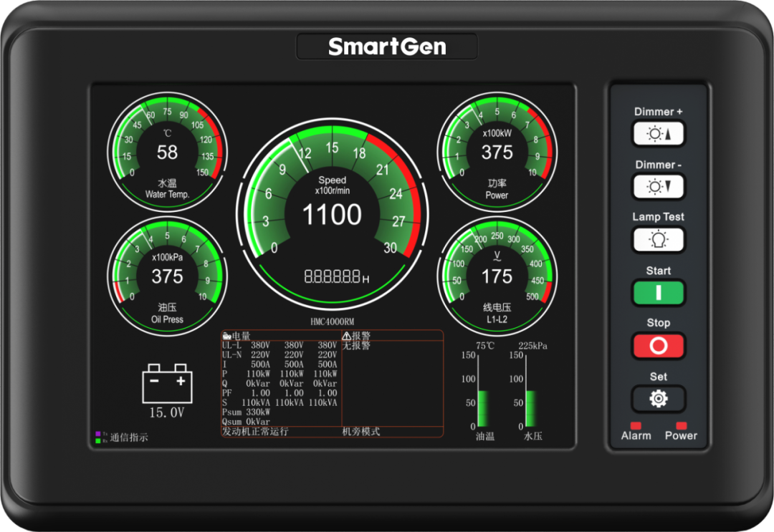Tap the Lamp Test bulb button
Screen dimensions: 774x532
(x=659, y=240)
